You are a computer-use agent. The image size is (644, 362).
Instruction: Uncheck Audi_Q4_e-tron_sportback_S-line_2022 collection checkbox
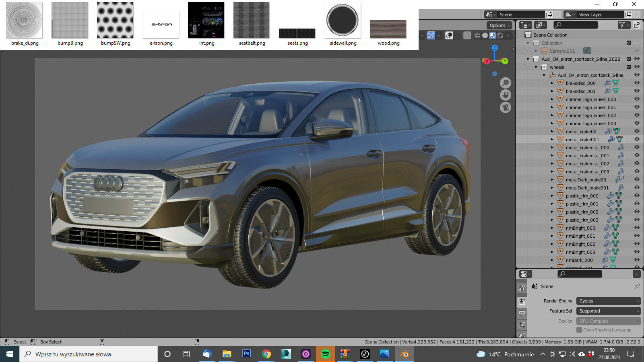tap(629, 59)
